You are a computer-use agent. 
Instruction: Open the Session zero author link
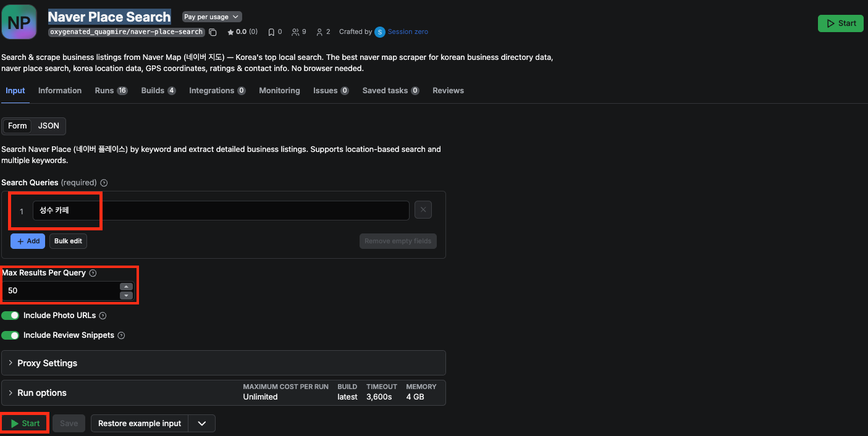[x=408, y=32]
